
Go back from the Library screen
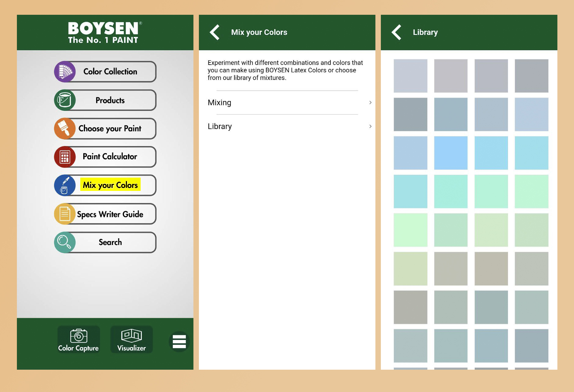point(397,32)
